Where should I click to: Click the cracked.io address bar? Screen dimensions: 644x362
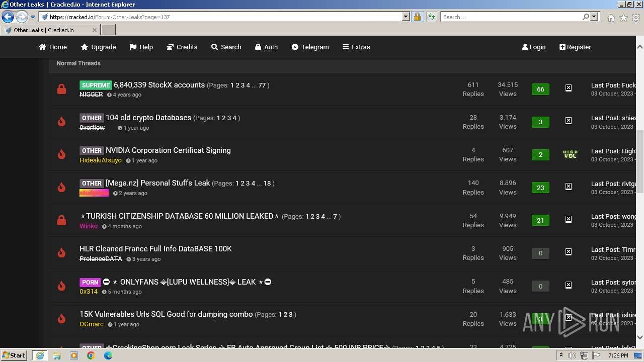point(220,17)
